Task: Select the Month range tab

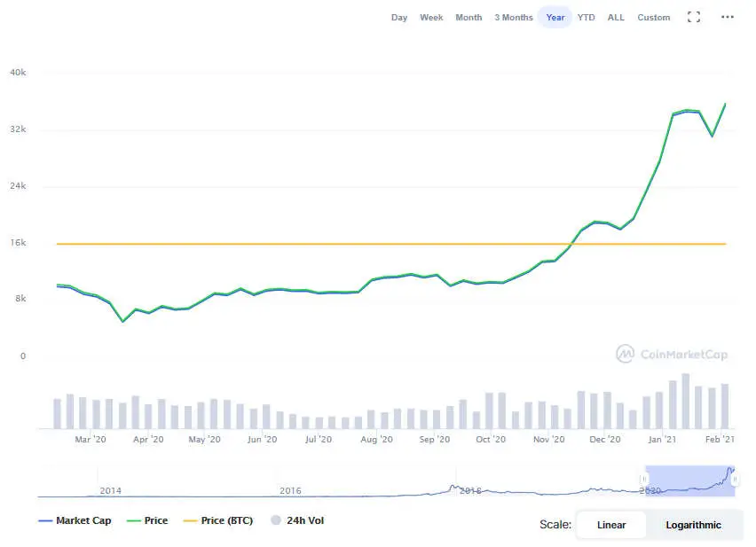Action: tap(469, 18)
